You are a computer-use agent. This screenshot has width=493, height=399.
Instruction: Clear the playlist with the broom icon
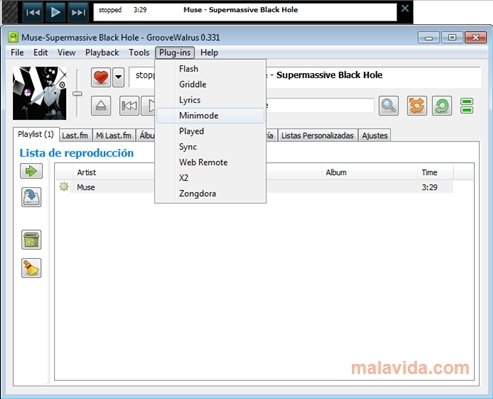(31, 268)
